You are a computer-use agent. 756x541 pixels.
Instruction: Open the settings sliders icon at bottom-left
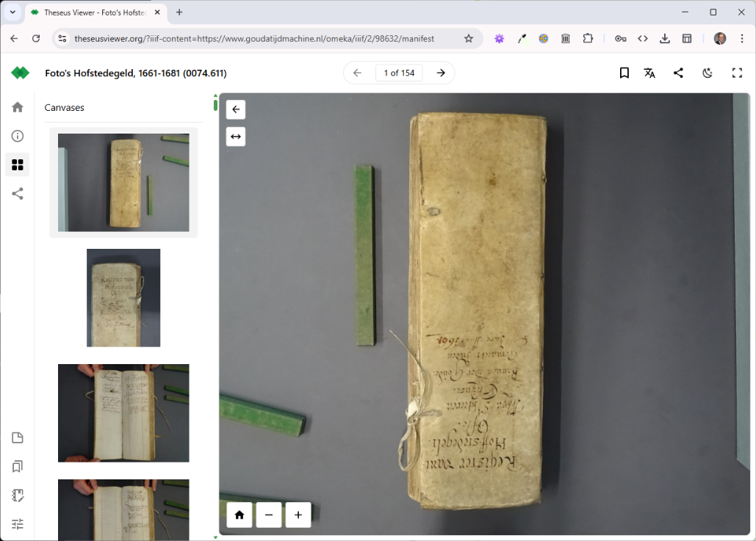click(18, 523)
